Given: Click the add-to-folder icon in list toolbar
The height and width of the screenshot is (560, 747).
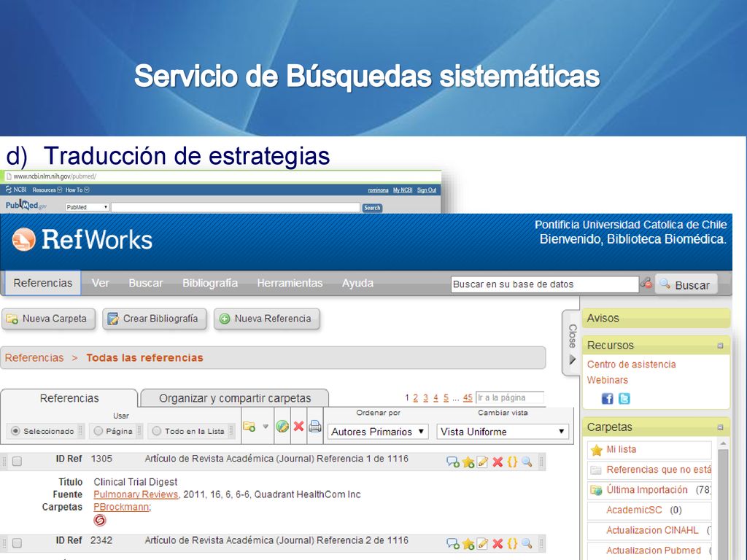Looking at the screenshot, I should click(249, 426).
